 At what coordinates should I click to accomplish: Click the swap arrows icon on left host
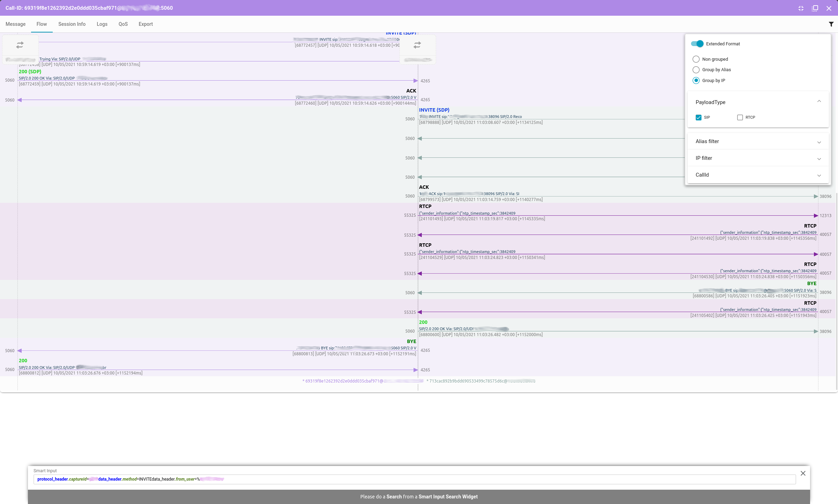tap(20, 45)
